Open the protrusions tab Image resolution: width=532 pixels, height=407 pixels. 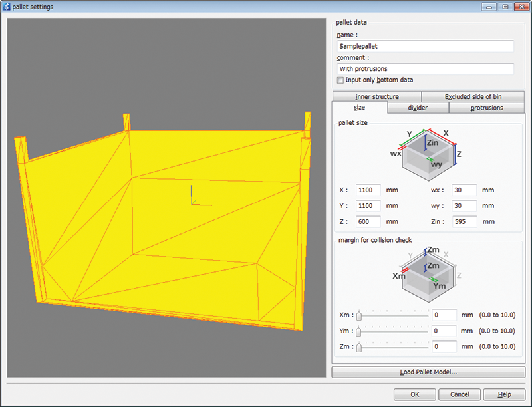coord(487,108)
